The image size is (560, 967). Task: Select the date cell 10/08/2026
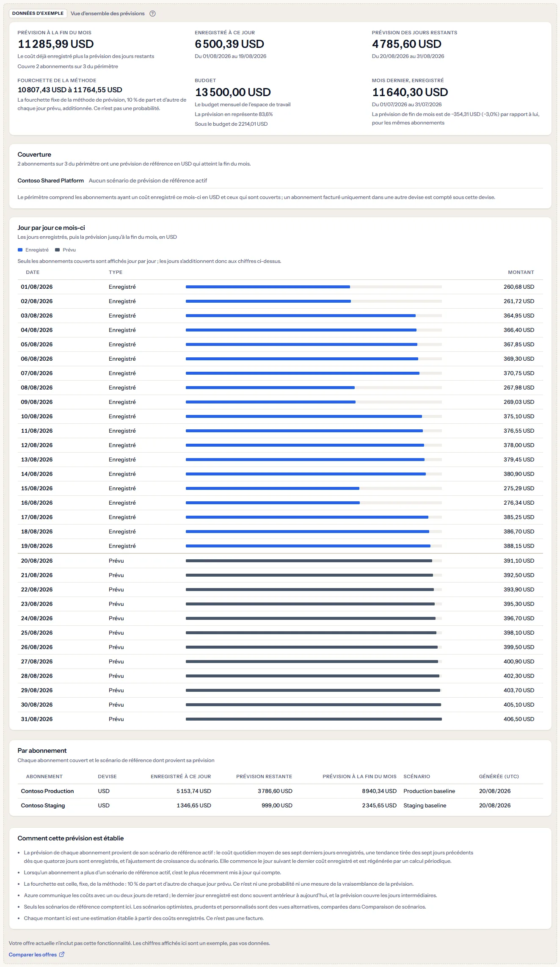click(x=37, y=416)
